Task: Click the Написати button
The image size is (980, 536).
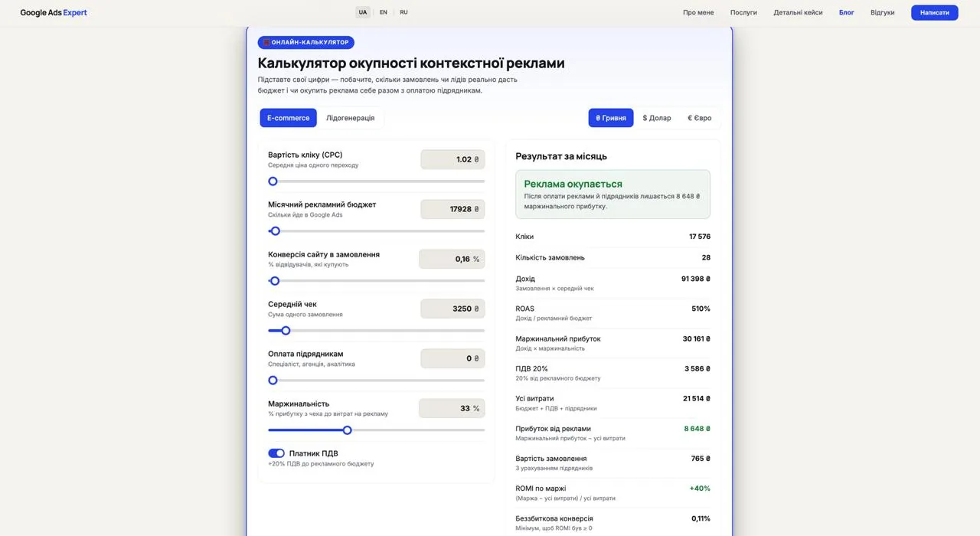Action: pos(935,12)
